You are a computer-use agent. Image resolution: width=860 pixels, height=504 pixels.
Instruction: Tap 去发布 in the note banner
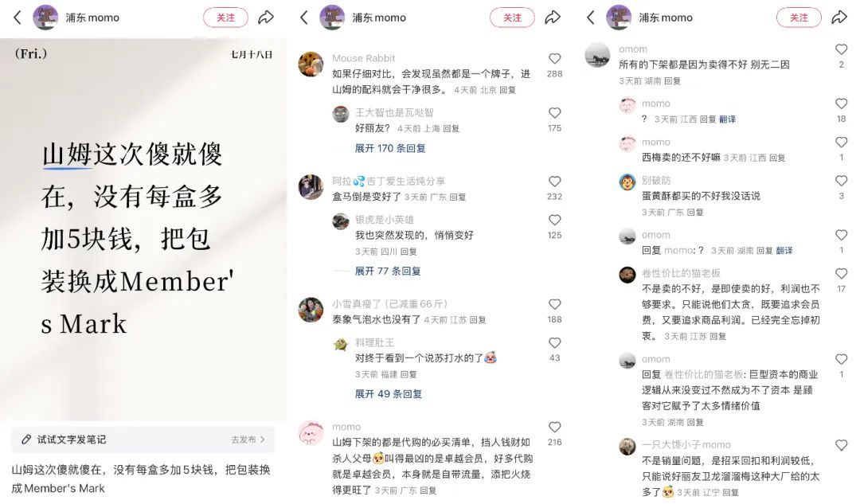click(x=248, y=440)
